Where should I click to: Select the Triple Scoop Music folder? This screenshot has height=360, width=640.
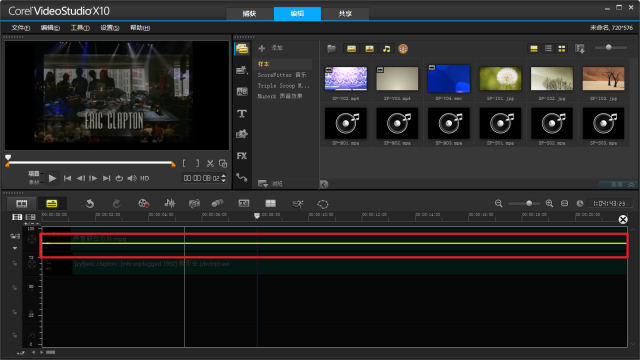tap(283, 86)
